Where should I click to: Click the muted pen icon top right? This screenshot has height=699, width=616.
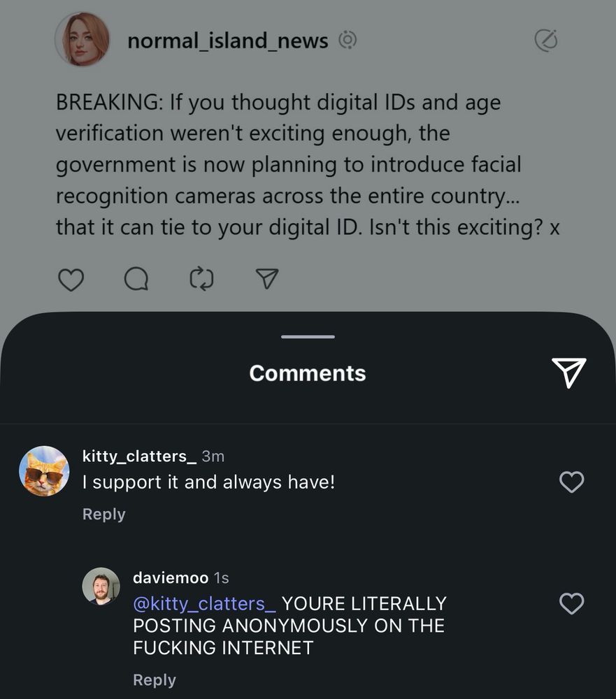tap(546, 40)
